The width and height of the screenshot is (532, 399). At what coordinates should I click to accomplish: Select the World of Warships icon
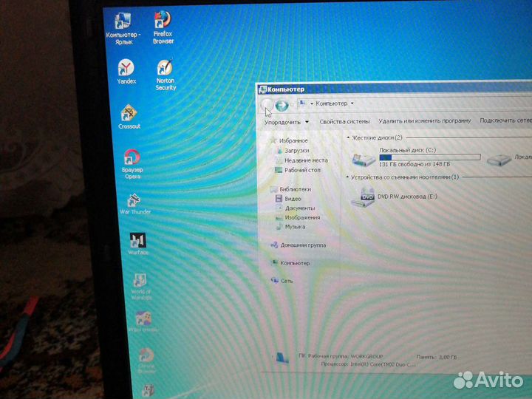pos(140,282)
